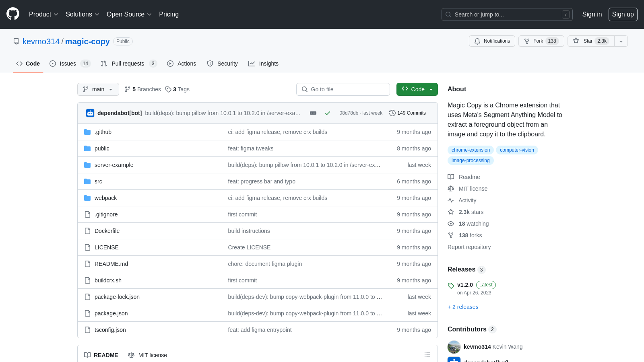Open the buildcrx.sh file
Viewport: 644px width, 362px height.
tap(108, 280)
